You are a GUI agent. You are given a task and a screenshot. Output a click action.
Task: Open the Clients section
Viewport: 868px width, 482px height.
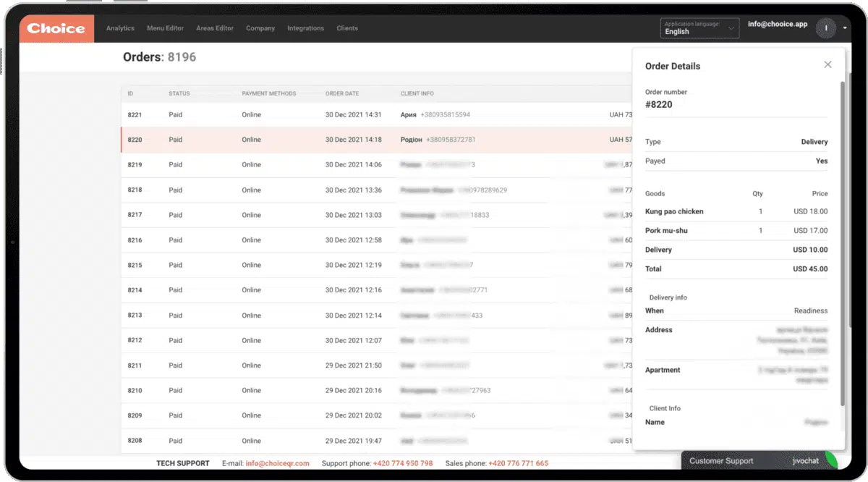click(347, 28)
